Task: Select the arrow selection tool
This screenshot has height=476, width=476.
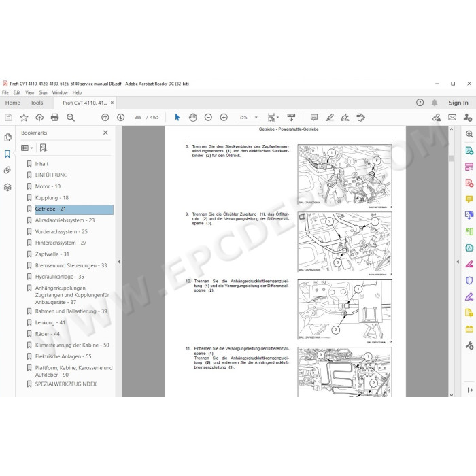Action: [177, 118]
